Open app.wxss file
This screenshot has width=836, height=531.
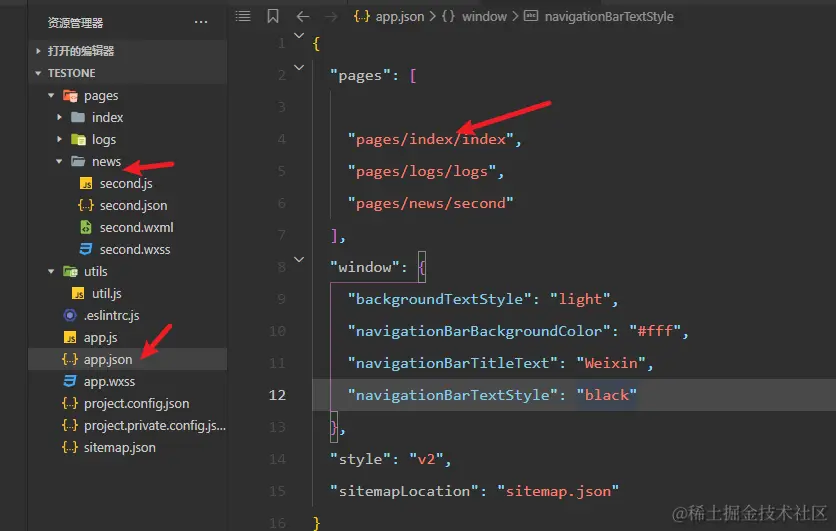pos(109,381)
